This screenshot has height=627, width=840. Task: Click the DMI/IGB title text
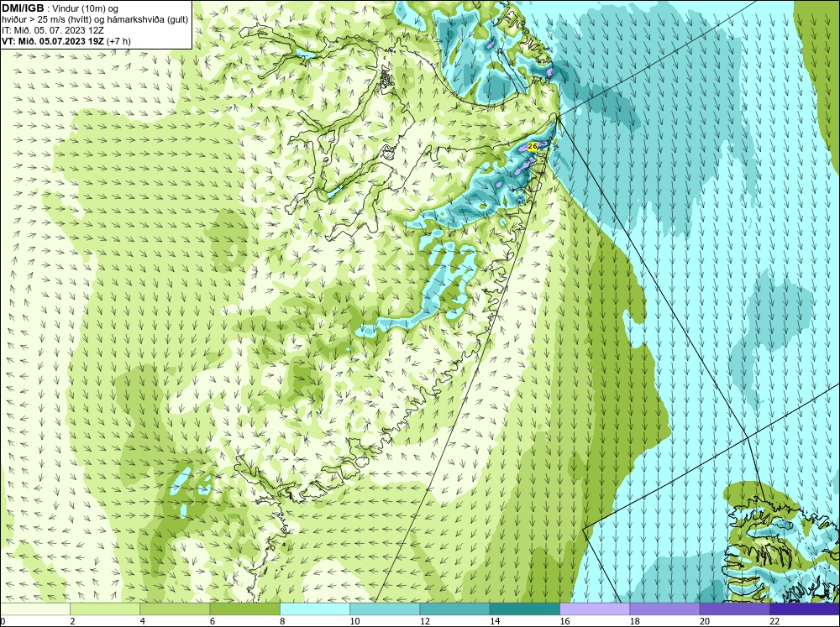23,8
